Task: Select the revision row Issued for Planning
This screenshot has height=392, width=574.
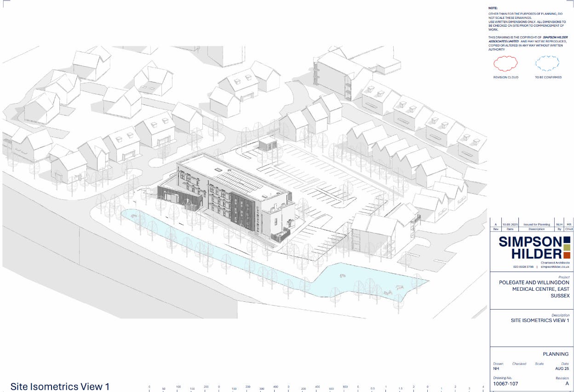Action: [537, 225]
